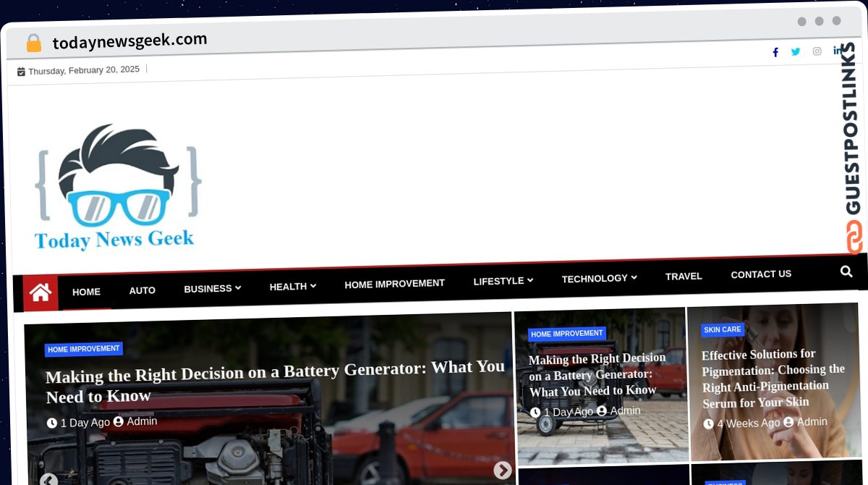Open the Facebook social icon
The height and width of the screenshot is (485, 868).
775,52
